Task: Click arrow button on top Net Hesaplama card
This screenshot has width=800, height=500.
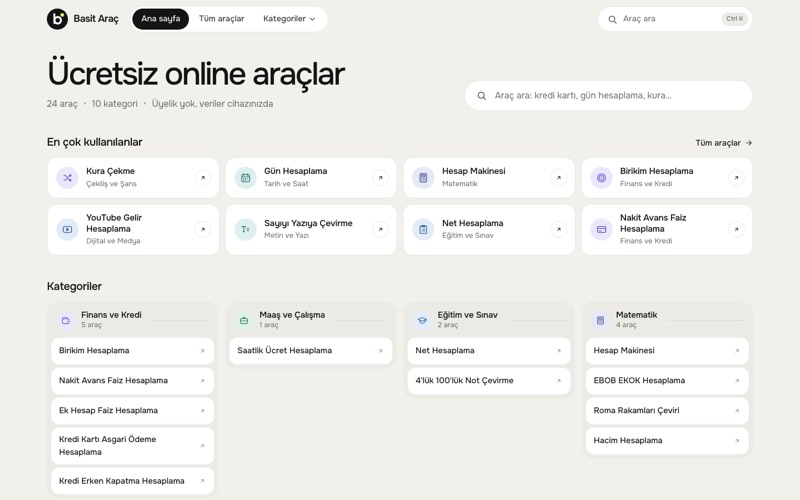Action: pyautogui.click(x=559, y=229)
